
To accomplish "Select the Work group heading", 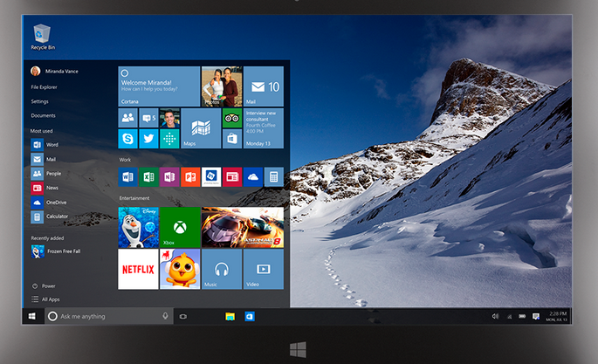I will click(125, 160).
